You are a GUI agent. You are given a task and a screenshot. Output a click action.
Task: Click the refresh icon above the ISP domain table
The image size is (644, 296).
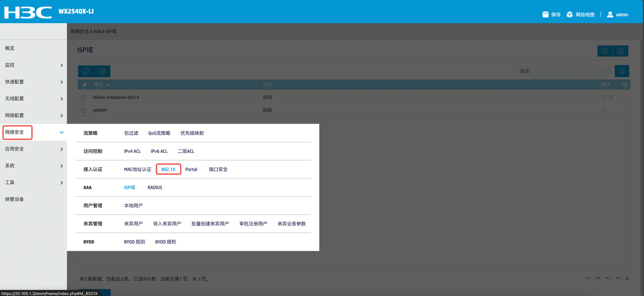[x=86, y=71]
